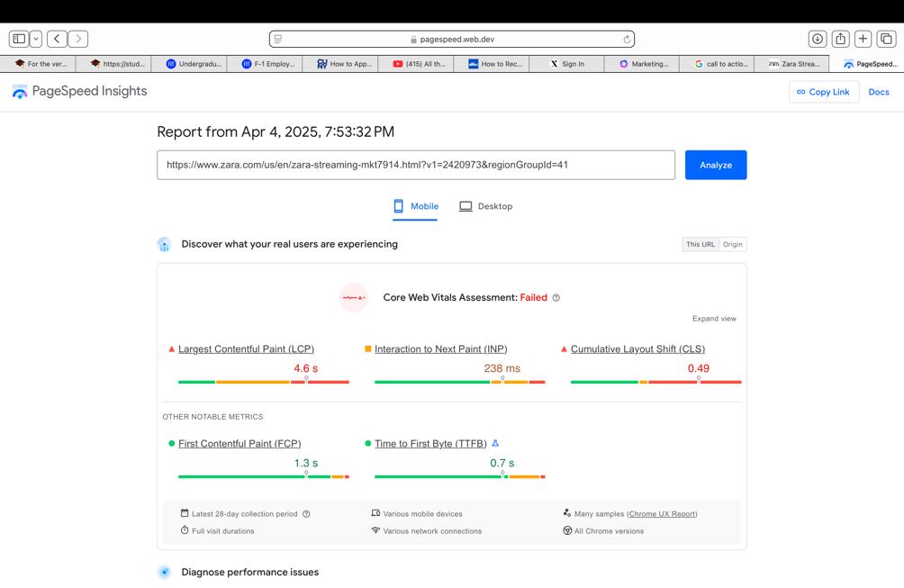Image resolution: width=904 pixels, height=588 pixels.
Task: Click the calendar icon for collection period
Action: (x=185, y=513)
